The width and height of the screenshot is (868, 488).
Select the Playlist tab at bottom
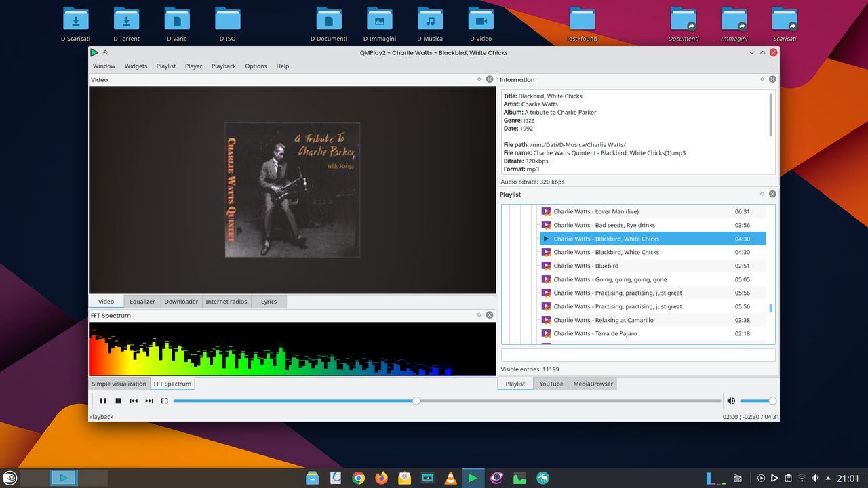pyautogui.click(x=515, y=384)
